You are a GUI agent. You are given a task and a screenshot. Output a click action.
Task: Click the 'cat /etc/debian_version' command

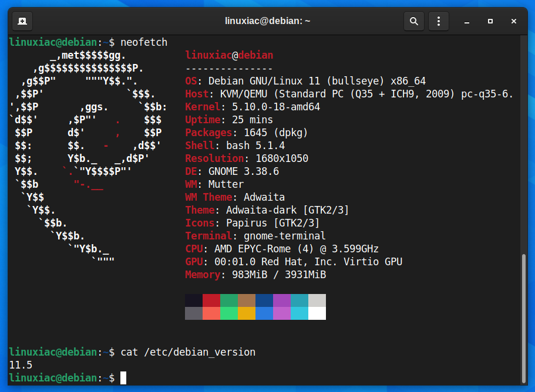(188, 352)
